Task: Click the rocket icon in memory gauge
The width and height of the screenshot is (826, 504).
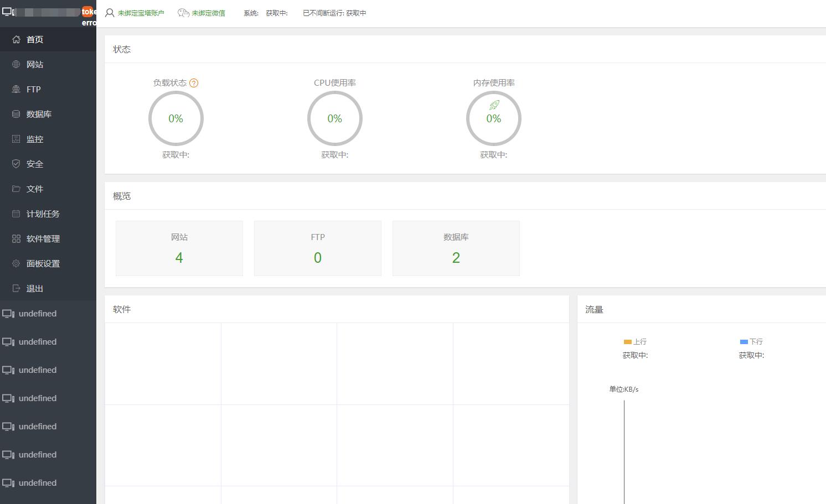Action: (494, 105)
